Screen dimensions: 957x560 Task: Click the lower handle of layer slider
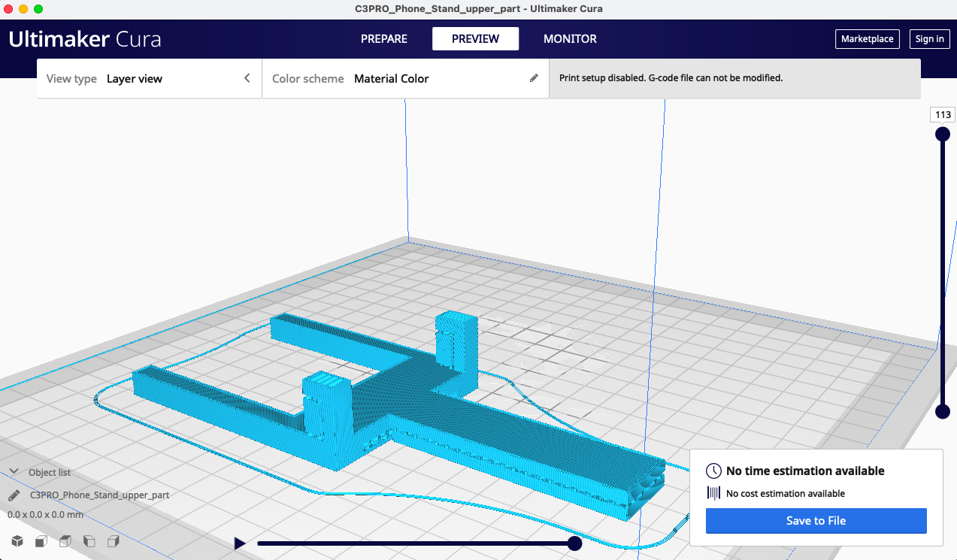pyautogui.click(x=942, y=411)
